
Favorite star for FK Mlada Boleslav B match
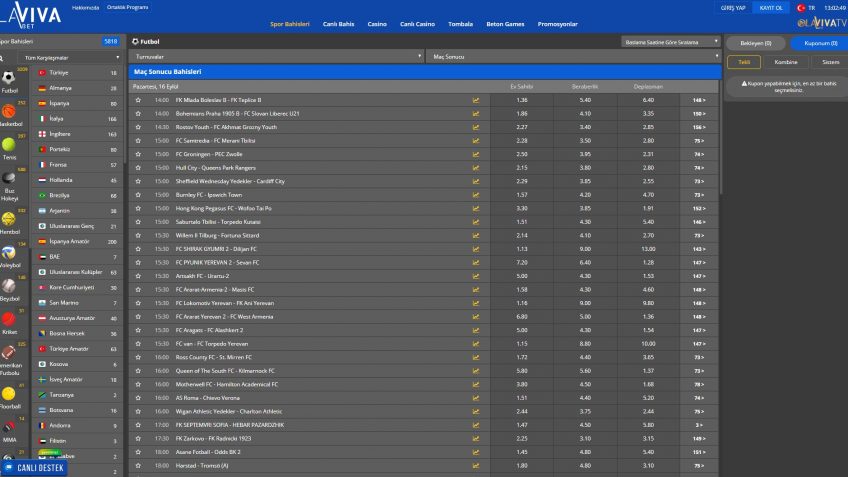[138, 100]
